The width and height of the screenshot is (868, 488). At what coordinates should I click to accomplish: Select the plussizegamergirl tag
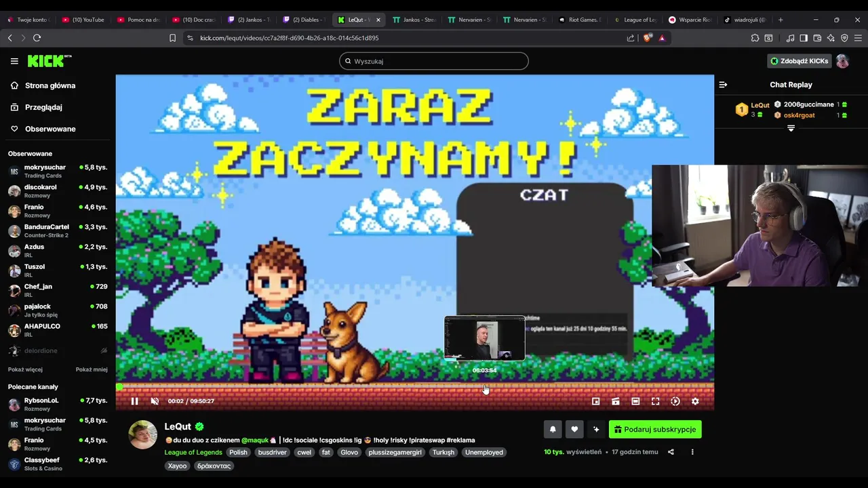(x=395, y=452)
